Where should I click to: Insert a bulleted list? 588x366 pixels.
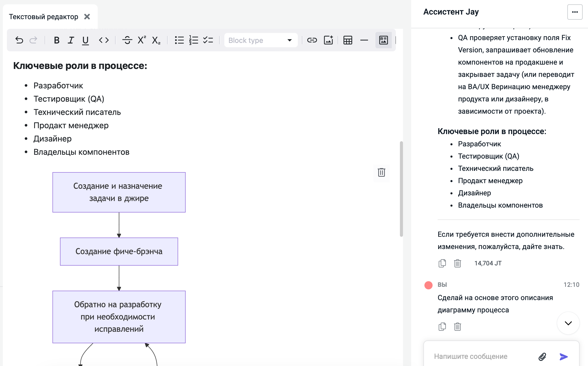(179, 40)
